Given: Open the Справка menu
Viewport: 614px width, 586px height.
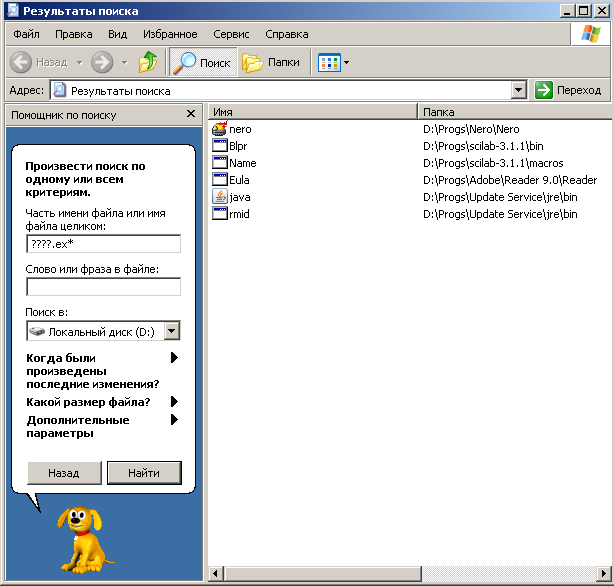Looking at the screenshot, I should 287,34.
